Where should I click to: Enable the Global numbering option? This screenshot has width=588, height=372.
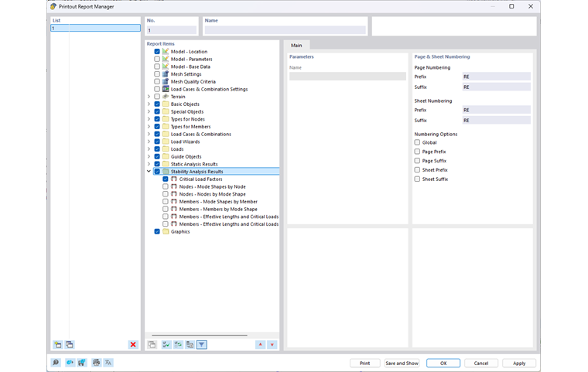point(417,142)
